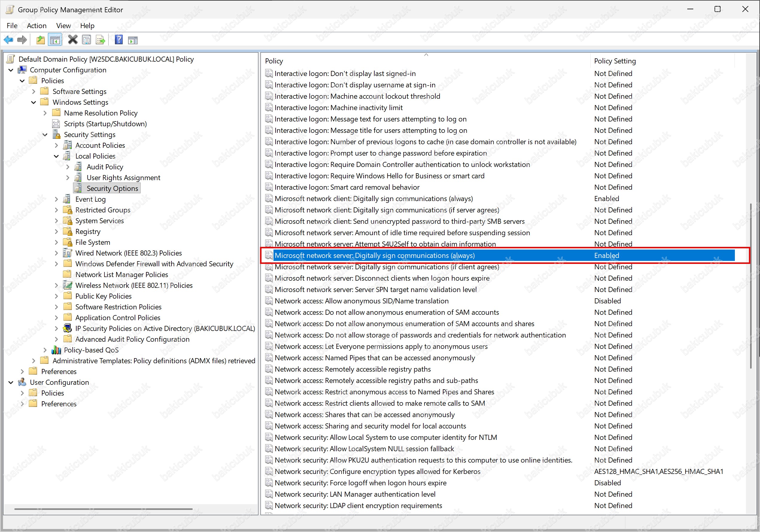Select Network access: Allow anonymous SID/Name translation
The height and width of the screenshot is (532, 760).
coord(499,301)
